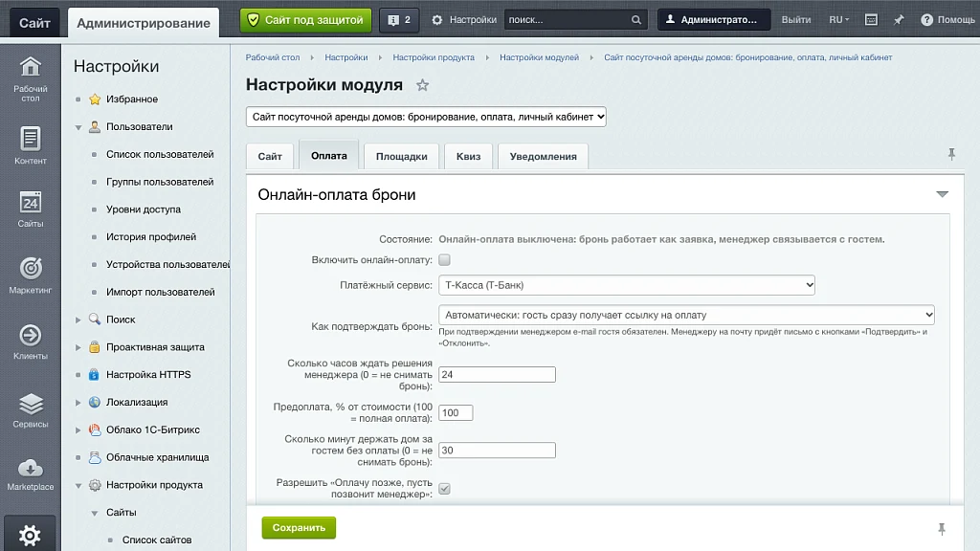Switch to the Площадки tab
The image size is (980, 551).
click(402, 156)
